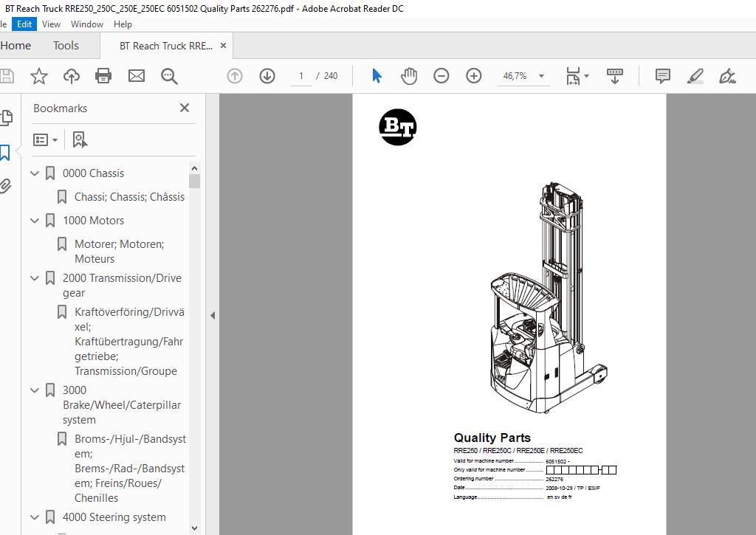Send file by email envelope icon
Screen dimensions: 756x535
point(137,76)
